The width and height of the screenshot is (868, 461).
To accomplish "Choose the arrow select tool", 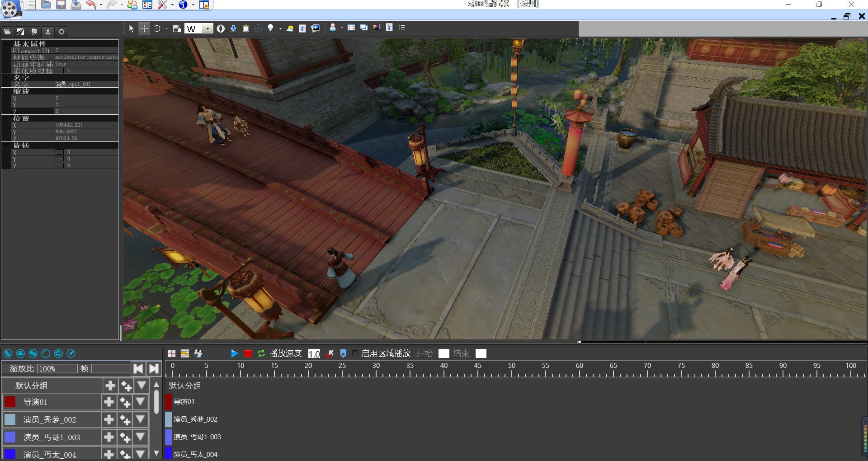I will click(132, 28).
